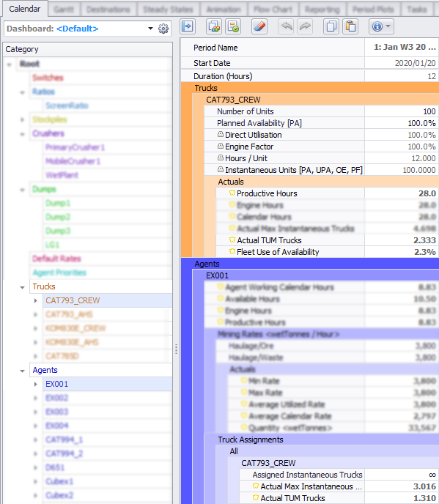Image resolution: width=439 pixels, height=504 pixels.
Task: Click the vertical splitter handle between panels
Action: (x=176, y=349)
